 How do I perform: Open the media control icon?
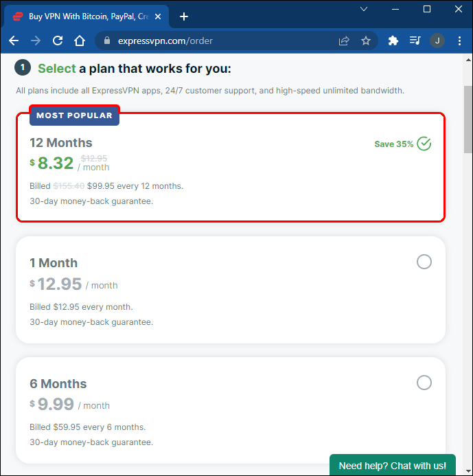415,41
